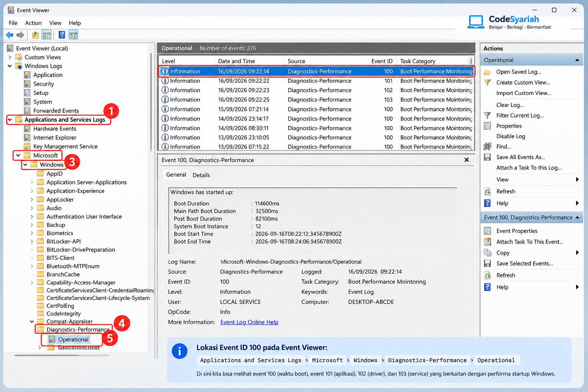The image size is (588, 392).
Task: Click the Attach Task To This Event icon
Action: 487,242
